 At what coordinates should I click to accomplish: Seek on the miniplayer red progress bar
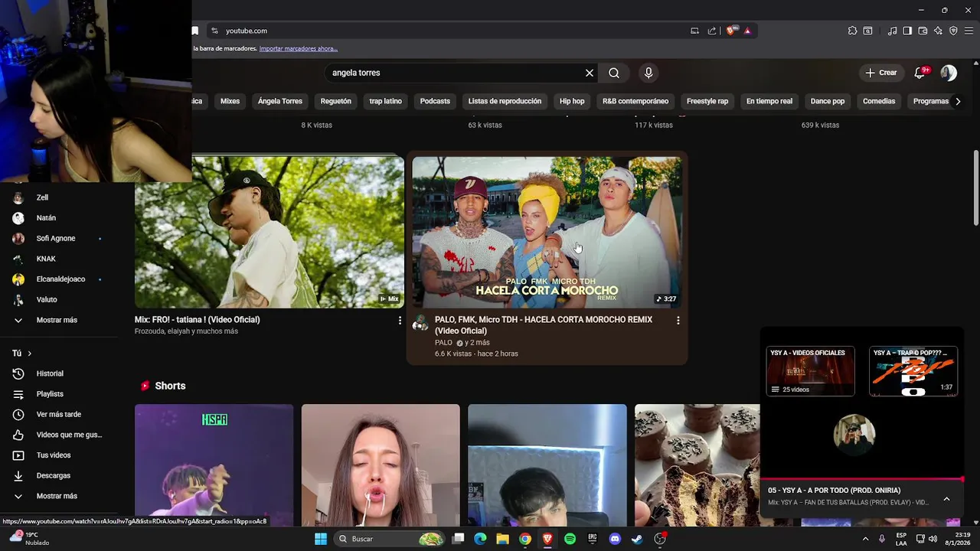862,479
